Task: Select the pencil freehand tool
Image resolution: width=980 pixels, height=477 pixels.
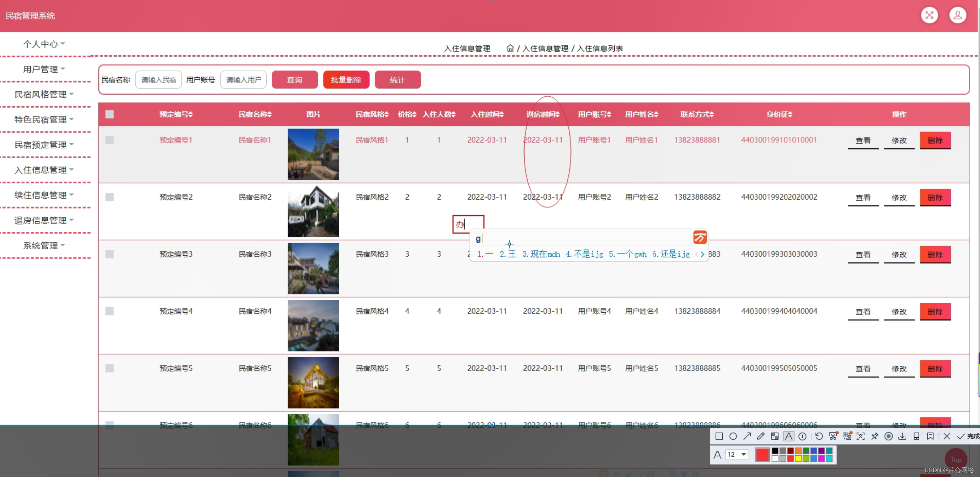Action: coord(761,436)
